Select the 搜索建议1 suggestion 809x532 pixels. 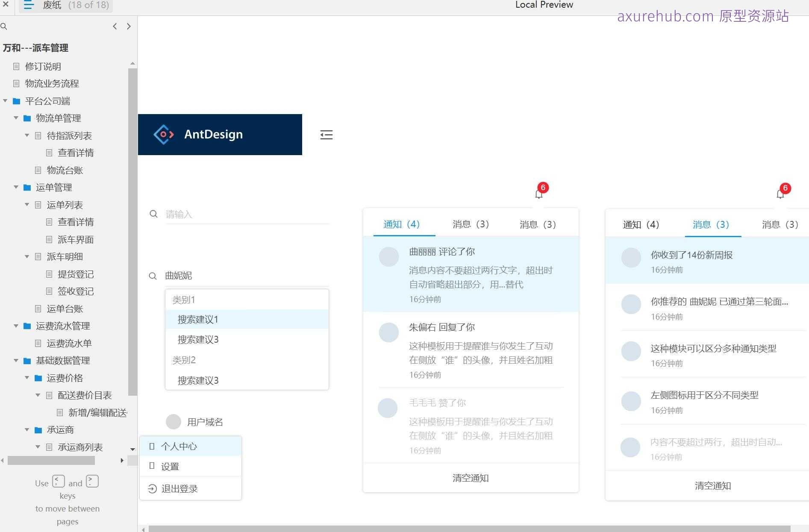point(197,319)
